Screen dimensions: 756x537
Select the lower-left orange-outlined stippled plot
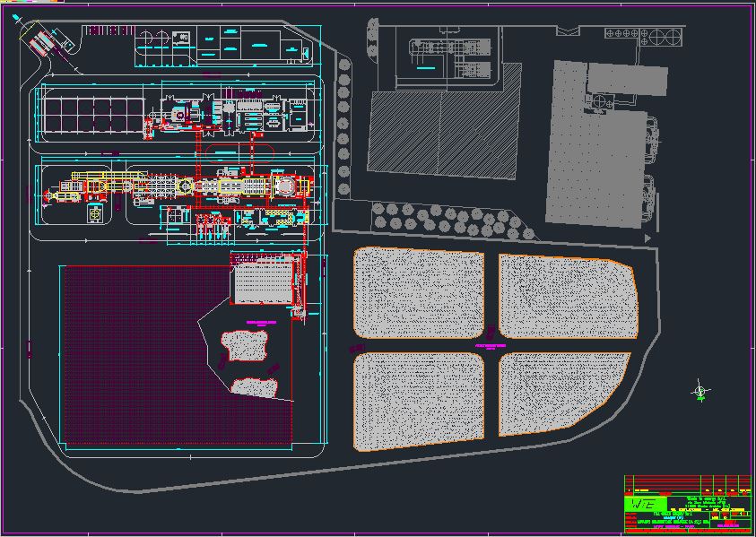419,400
